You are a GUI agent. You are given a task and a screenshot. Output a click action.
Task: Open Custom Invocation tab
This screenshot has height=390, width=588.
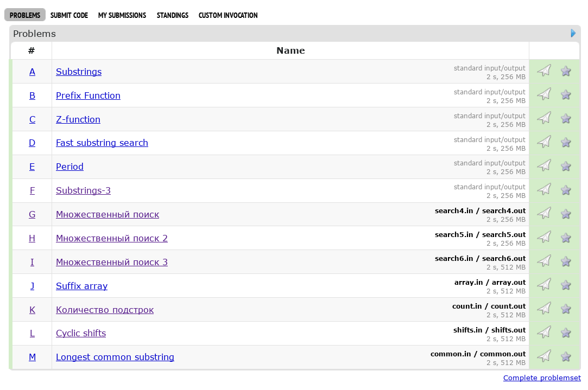coord(228,15)
